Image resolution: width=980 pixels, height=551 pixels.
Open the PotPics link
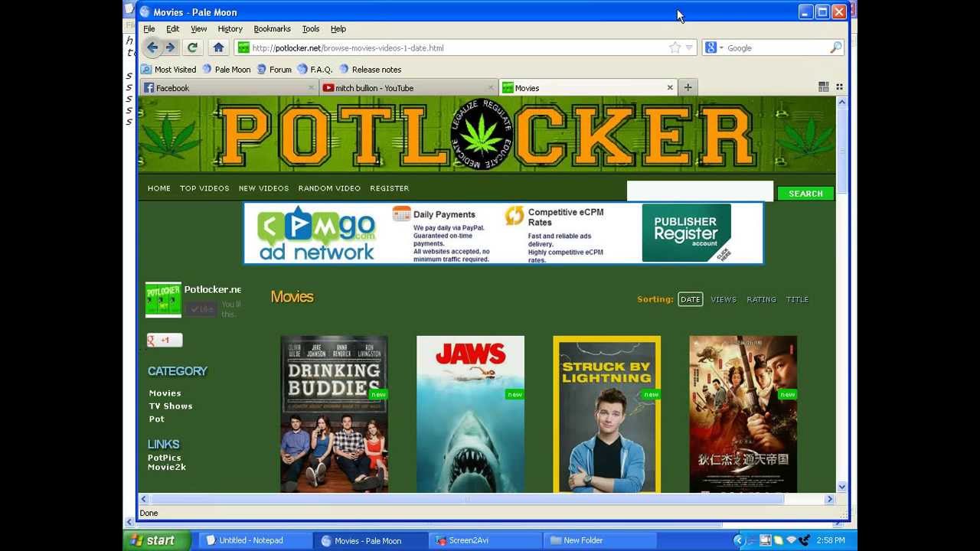click(x=165, y=458)
